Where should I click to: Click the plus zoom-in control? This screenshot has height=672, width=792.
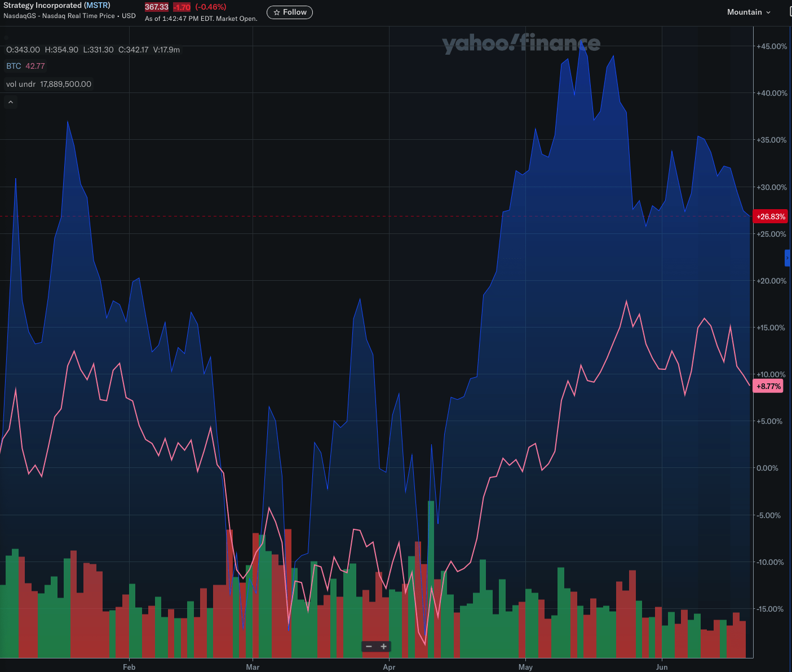[384, 647]
